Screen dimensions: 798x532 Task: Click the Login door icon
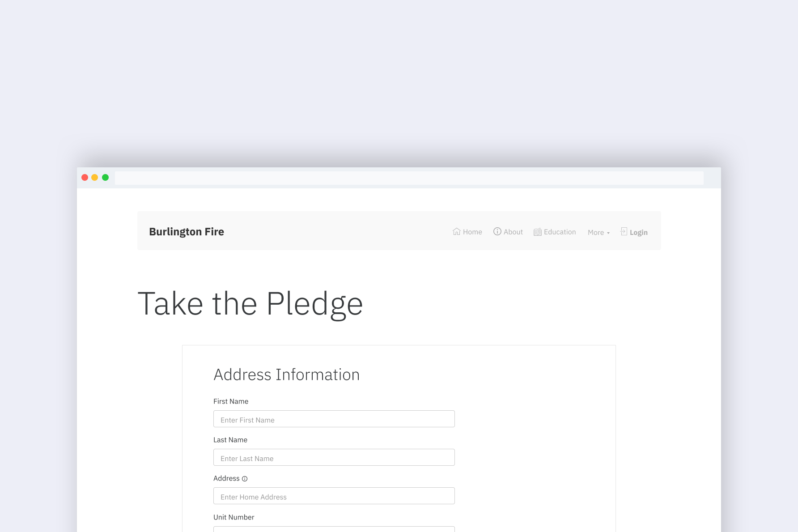(x=624, y=231)
